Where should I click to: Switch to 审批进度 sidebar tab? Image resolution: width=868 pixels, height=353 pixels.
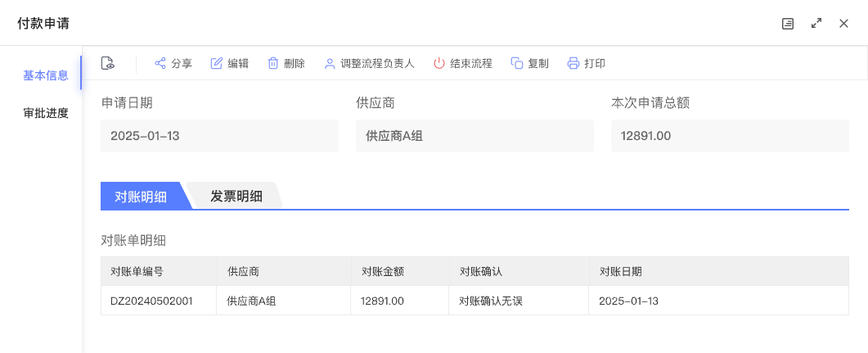pos(46,113)
